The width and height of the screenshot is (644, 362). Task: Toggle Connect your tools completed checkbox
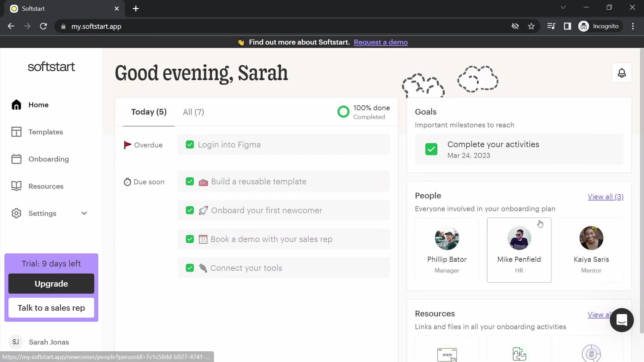(190, 268)
